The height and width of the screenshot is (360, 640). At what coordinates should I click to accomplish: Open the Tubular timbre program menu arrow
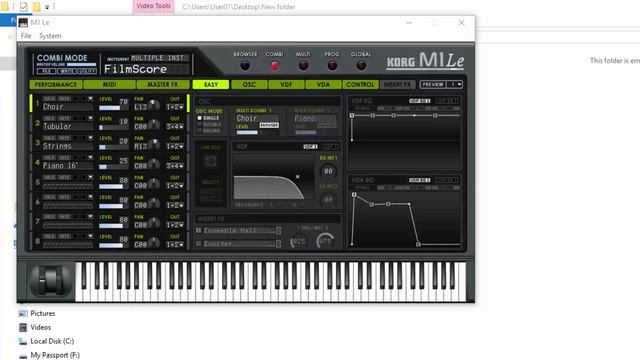pyautogui.click(x=90, y=118)
